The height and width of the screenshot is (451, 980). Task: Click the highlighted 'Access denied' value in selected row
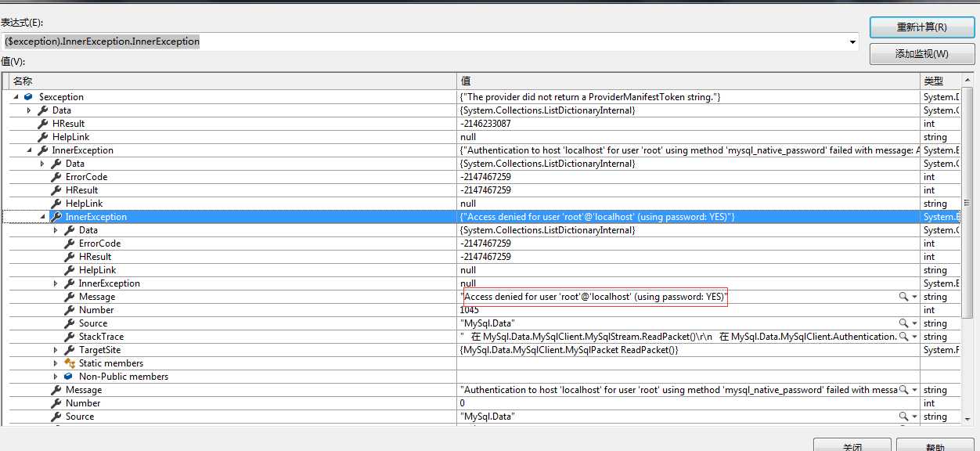pos(597,217)
